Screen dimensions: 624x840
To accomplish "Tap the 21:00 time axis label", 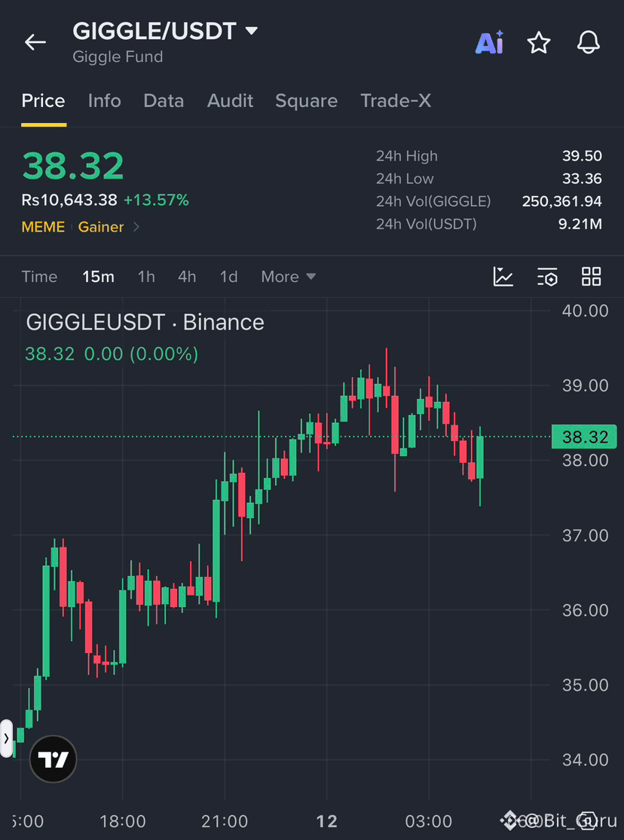I will coord(225,820).
